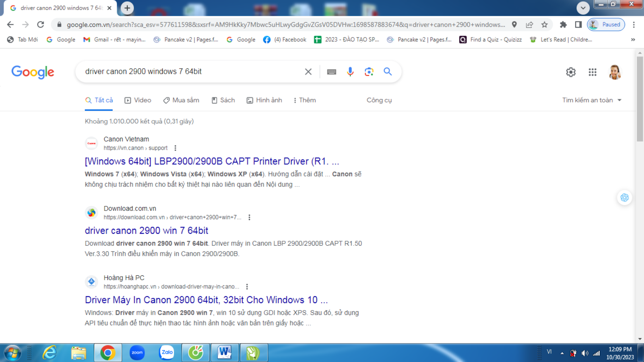The width and height of the screenshot is (644, 362).
Task: Open the Find a Quiz - Quizizz bookmark
Action: (491, 39)
